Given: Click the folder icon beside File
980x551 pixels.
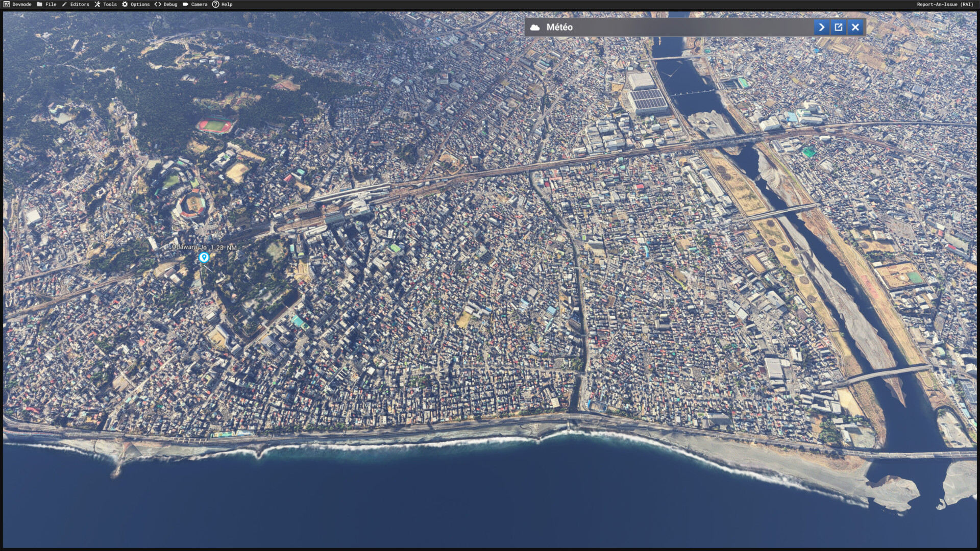Looking at the screenshot, I should point(40,4).
